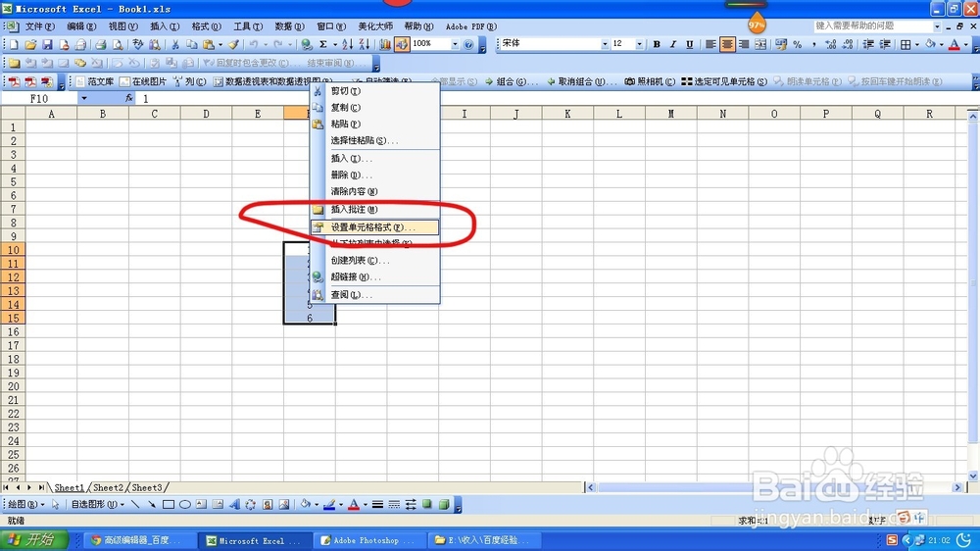Click the New workbook icon
980x551 pixels.
(14, 44)
